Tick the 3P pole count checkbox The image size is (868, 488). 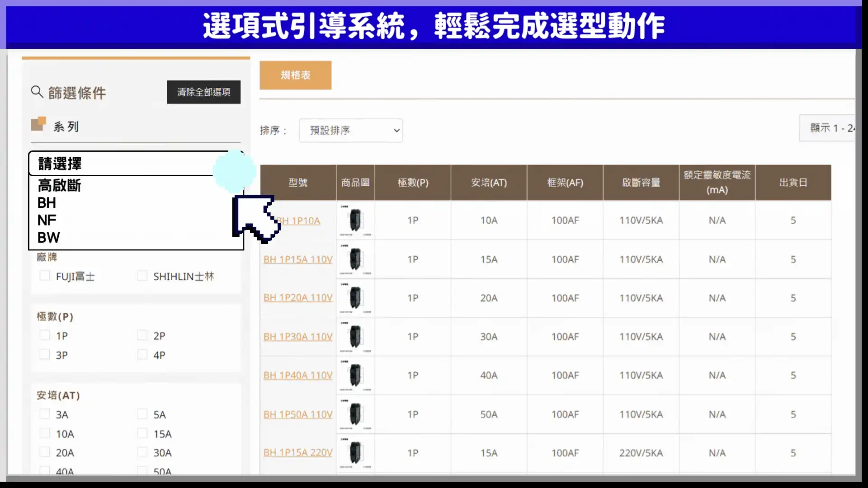[45, 355]
